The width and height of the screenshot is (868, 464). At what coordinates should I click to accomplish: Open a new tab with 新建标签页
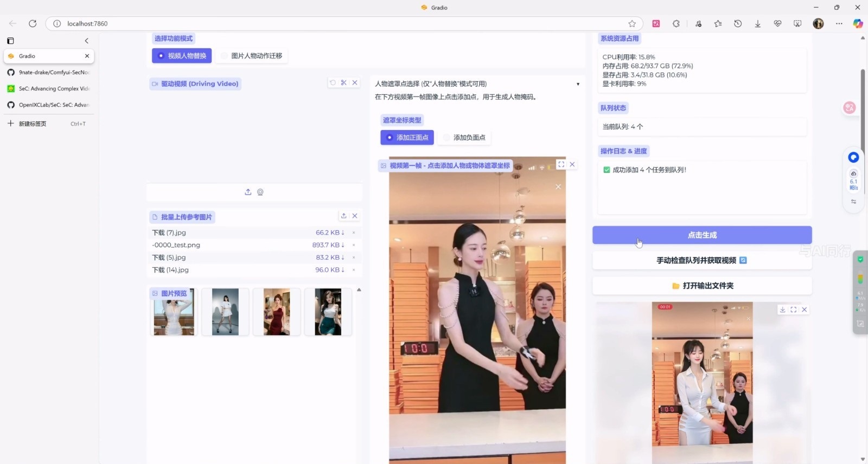coord(33,124)
